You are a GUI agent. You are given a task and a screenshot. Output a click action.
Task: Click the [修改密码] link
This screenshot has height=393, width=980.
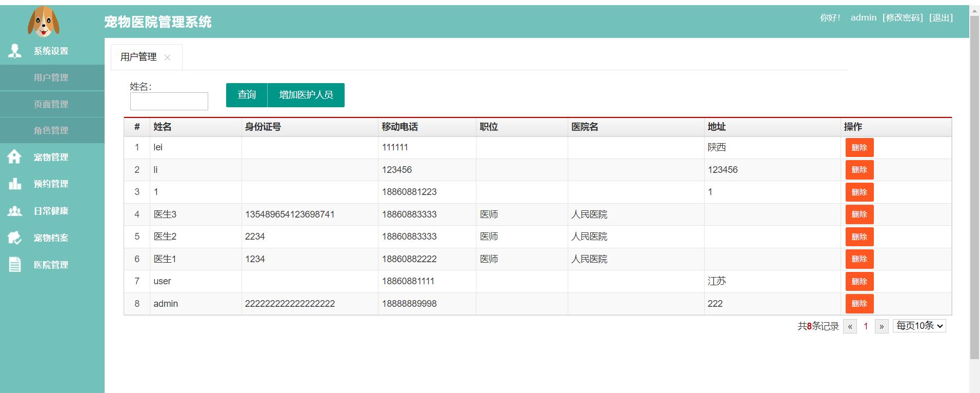(903, 17)
